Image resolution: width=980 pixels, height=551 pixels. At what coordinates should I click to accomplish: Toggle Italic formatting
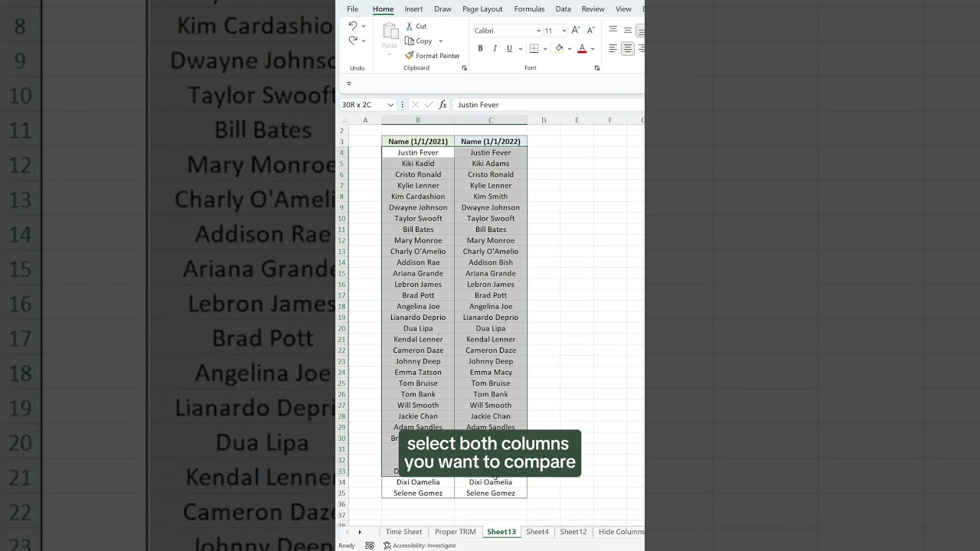(x=495, y=48)
